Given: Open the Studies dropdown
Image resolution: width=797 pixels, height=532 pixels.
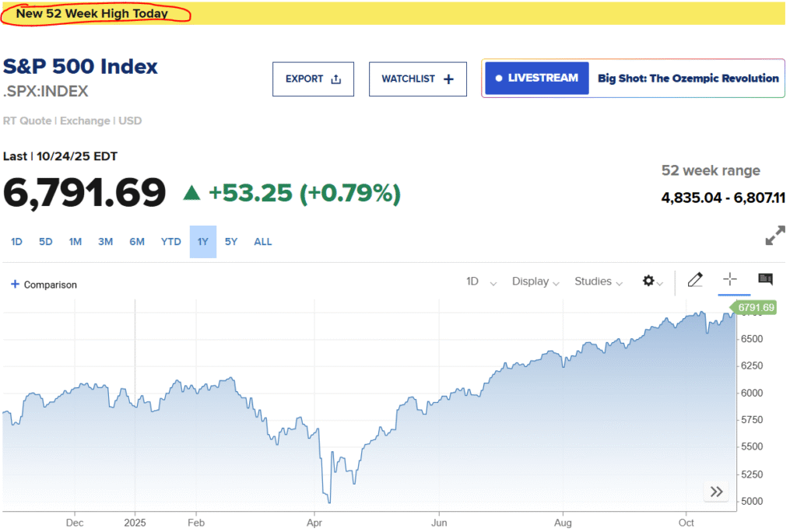Looking at the screenshot, I should pos(598,282).
